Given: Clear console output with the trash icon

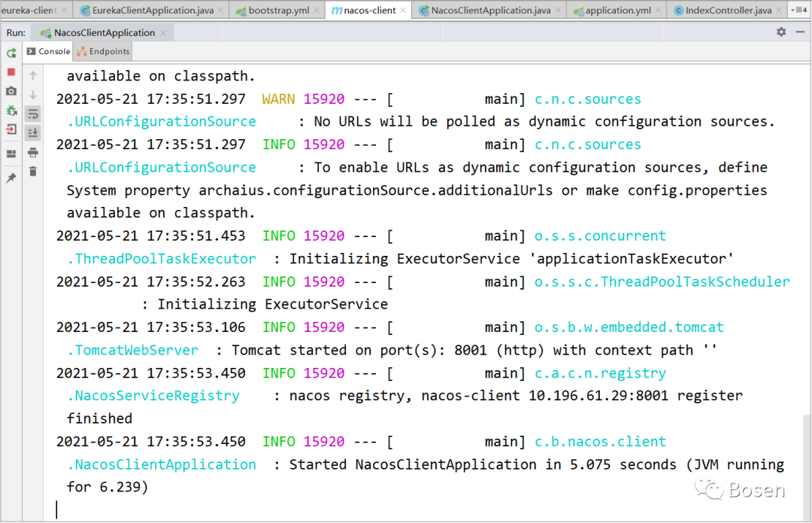Looking at the screenshot, I should click(x=33, y=171).
